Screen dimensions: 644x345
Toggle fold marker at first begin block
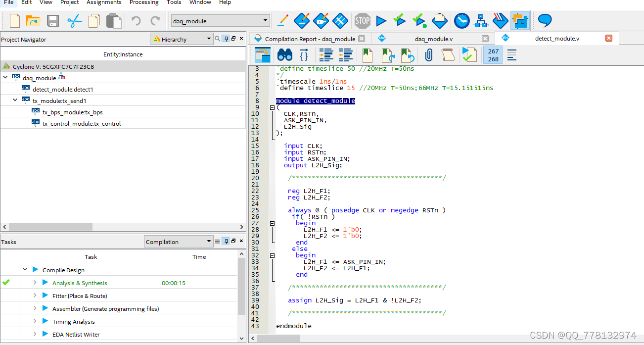272,223
